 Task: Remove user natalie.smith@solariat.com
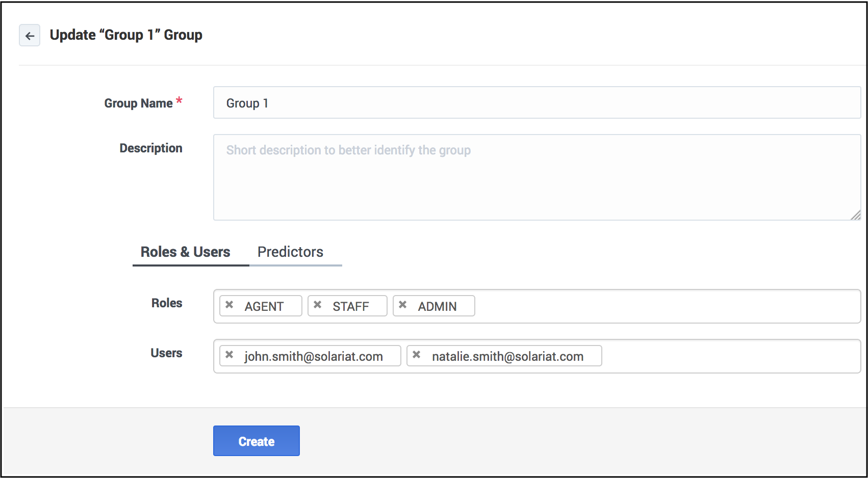[x=416, y=355]
